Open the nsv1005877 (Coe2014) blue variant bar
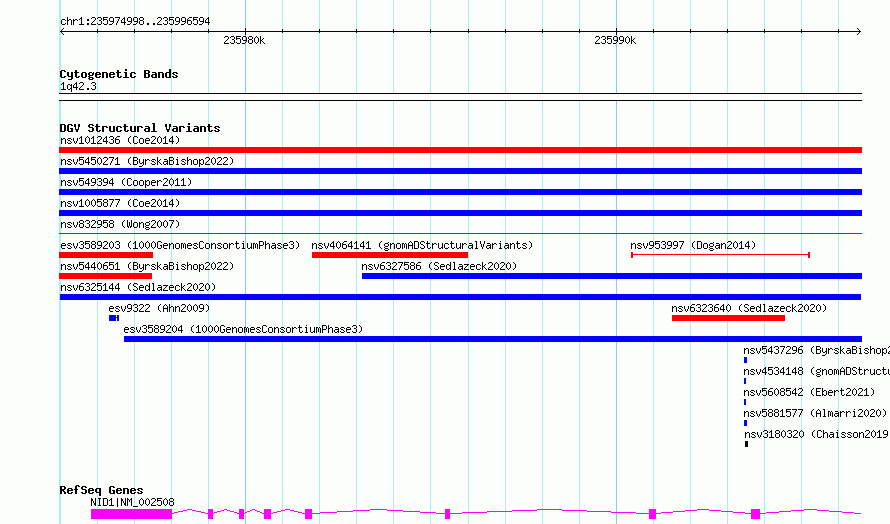The image size is (890, 524). point(460,213)
